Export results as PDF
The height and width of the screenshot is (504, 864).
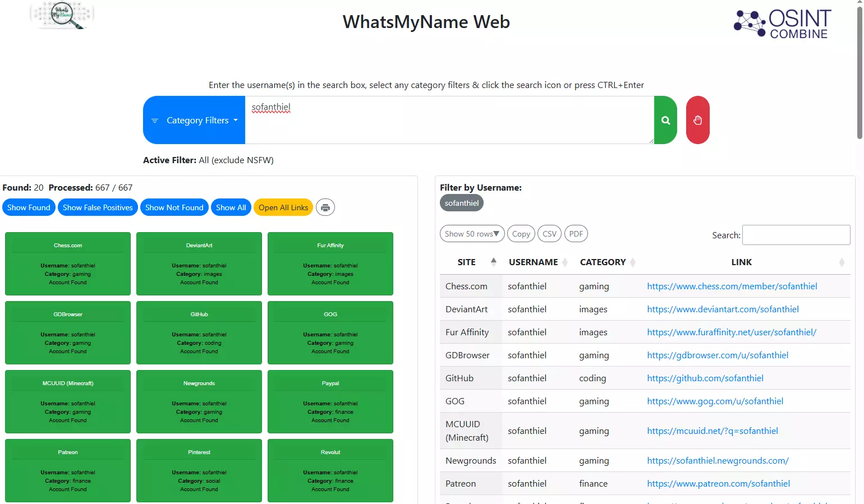click(x=576, y=234)
